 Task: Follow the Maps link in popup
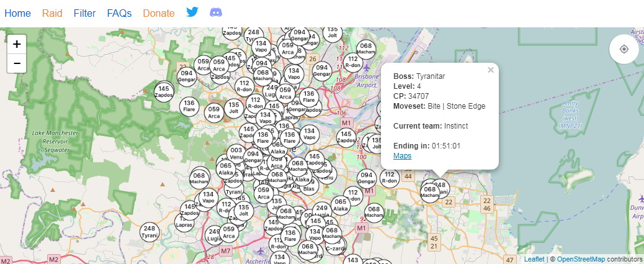[x=403, y=156]
